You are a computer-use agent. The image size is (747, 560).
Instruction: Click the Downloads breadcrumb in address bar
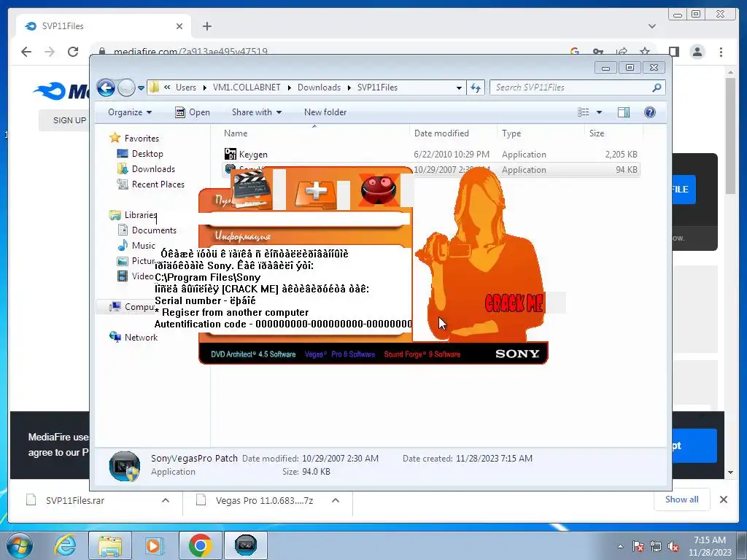pos(319,87)
